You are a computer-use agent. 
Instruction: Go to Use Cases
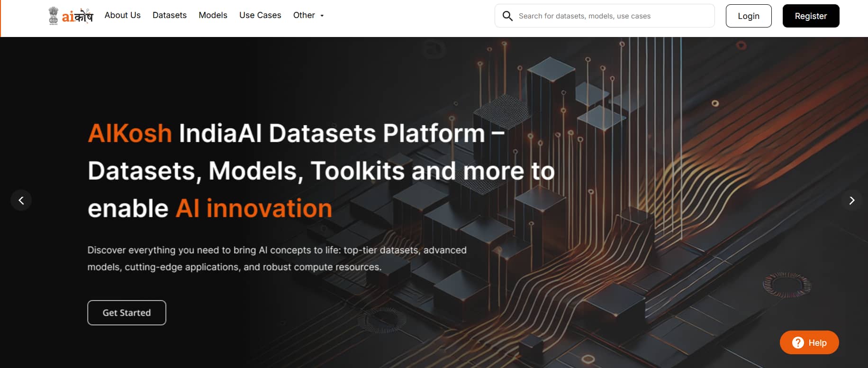(x=260, y=15)
